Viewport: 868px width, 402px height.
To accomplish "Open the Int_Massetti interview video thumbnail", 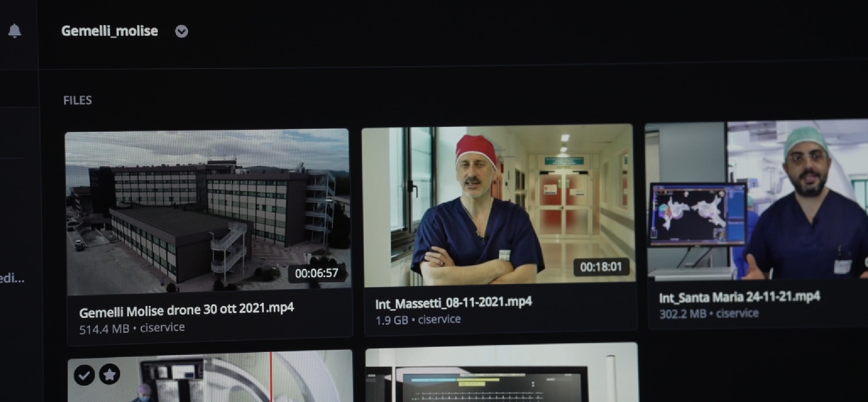I will tap(499, 205).
